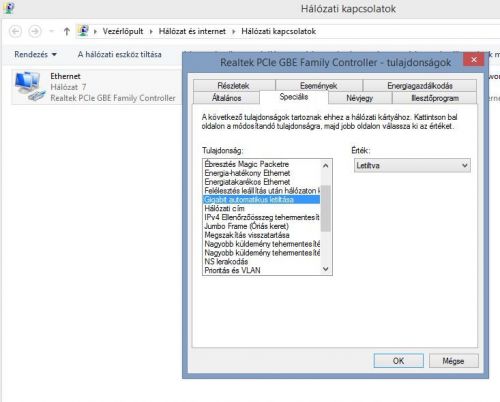Switch to the Energiagazdálkodás tab
The width and height of the screenshot is (500, 402).
420,86
